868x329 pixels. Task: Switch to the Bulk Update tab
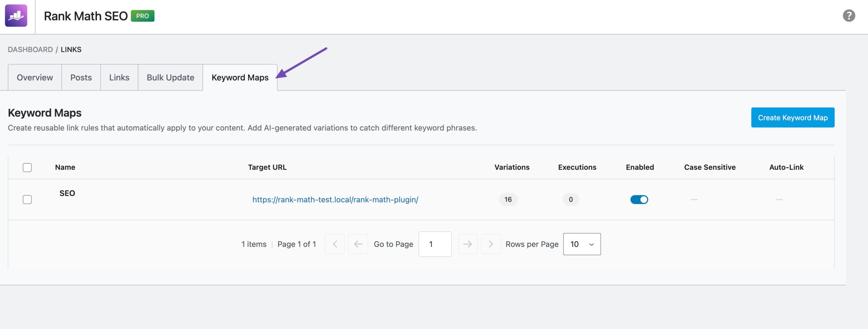click(x=170, y=77)
